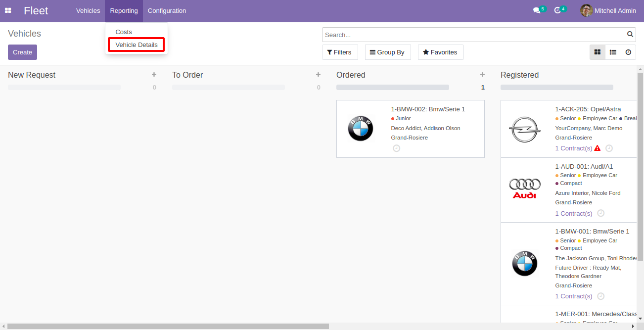Open 1 Contract(s) link on 1-AUD-001

[573, 213]
